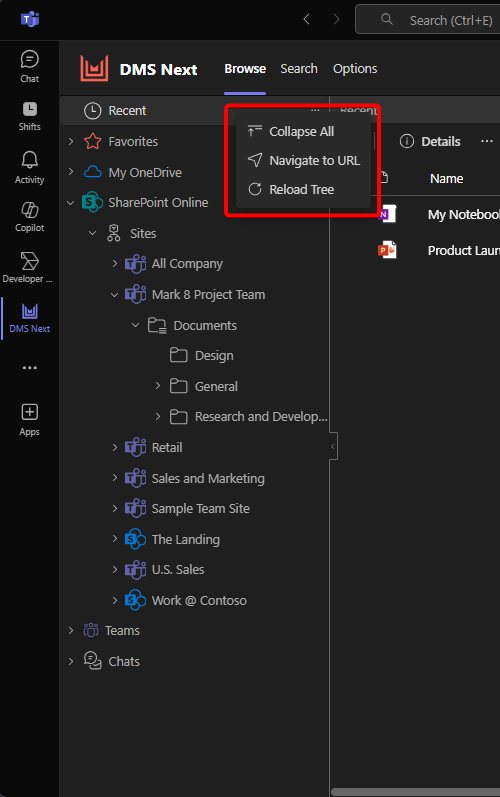Screen dimensions: 500x797
Task: Open Chat in the Teams sidebar
Action: pos(29,67)
